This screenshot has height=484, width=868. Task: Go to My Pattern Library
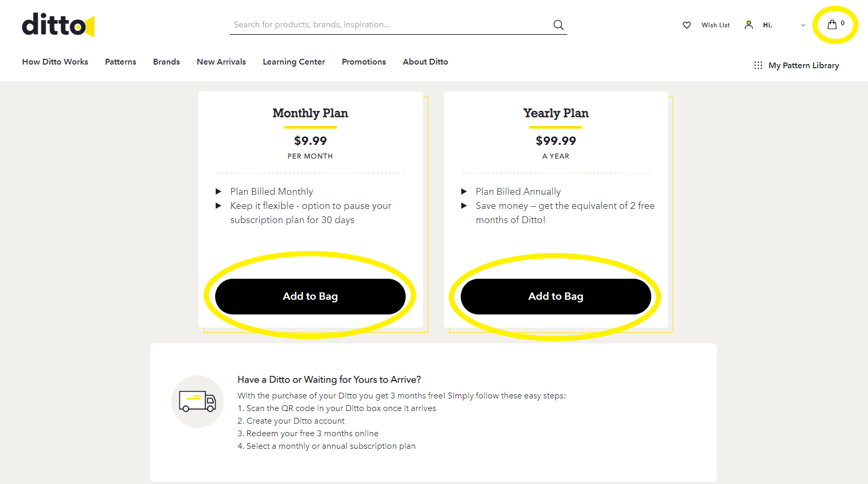pos(803,65)
